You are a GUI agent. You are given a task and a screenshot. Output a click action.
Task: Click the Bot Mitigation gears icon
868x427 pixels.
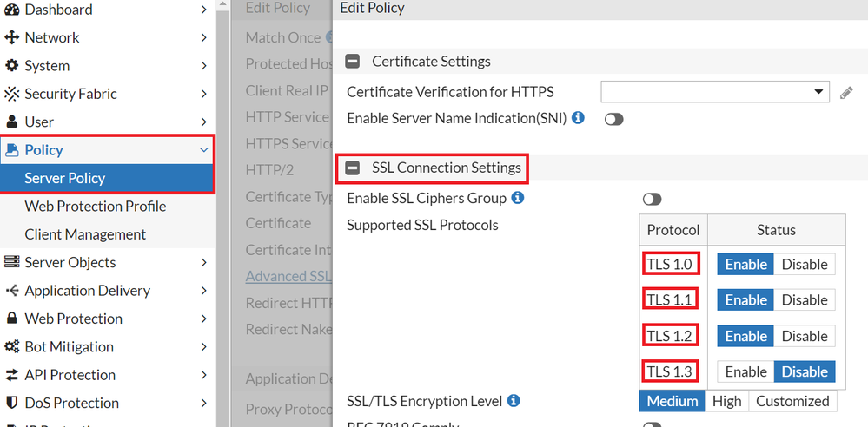[12, 346]
